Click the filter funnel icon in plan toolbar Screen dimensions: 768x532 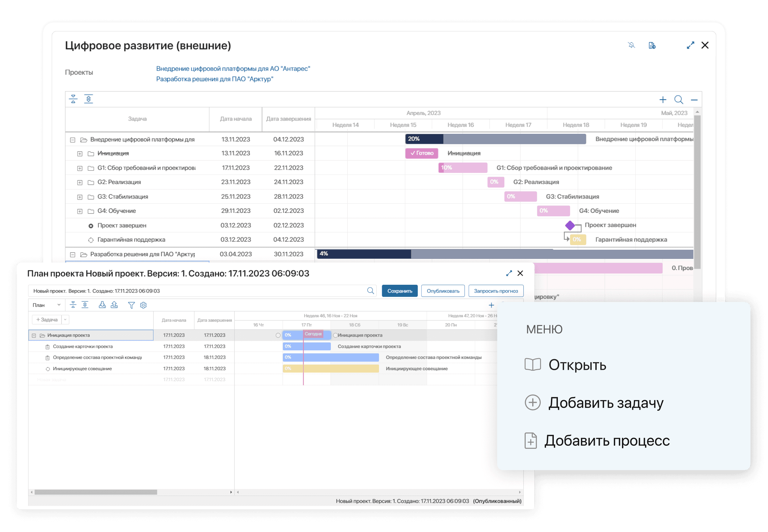(131, 305)
